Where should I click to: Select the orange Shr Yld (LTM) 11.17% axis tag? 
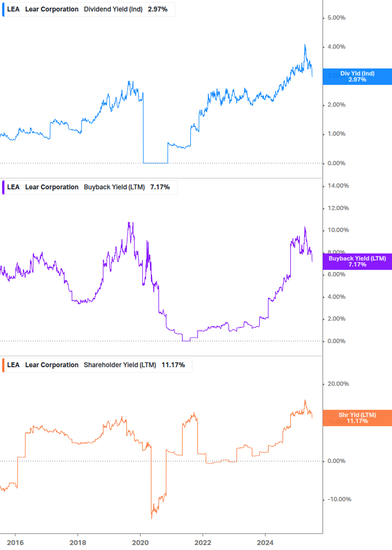coord(358,418)
